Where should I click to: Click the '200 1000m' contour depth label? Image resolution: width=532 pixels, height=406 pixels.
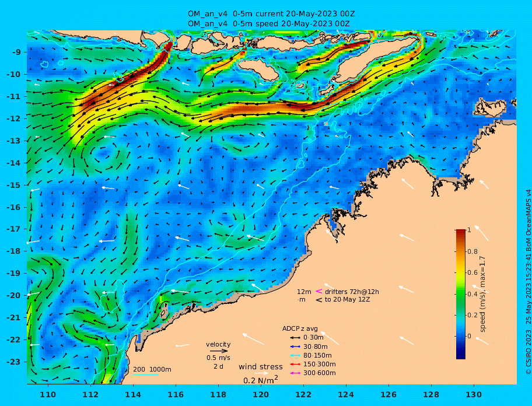(x=152, y=369)
